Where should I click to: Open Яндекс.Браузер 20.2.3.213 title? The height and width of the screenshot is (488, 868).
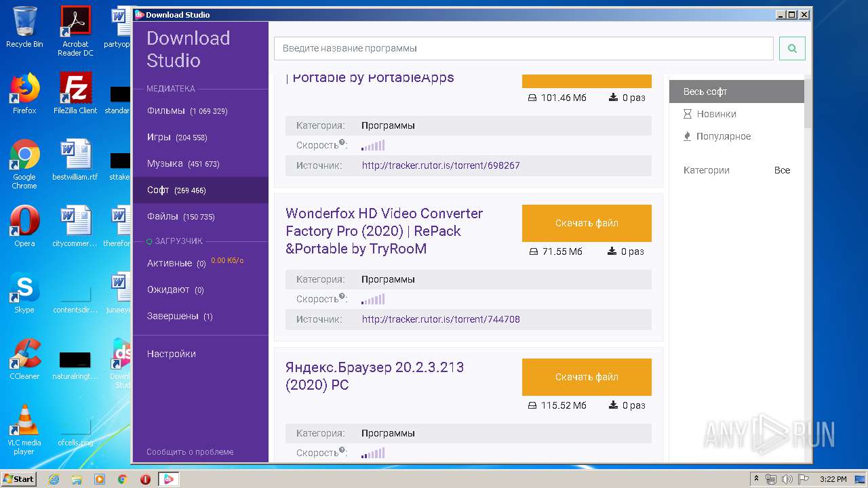tap(375, 376)
